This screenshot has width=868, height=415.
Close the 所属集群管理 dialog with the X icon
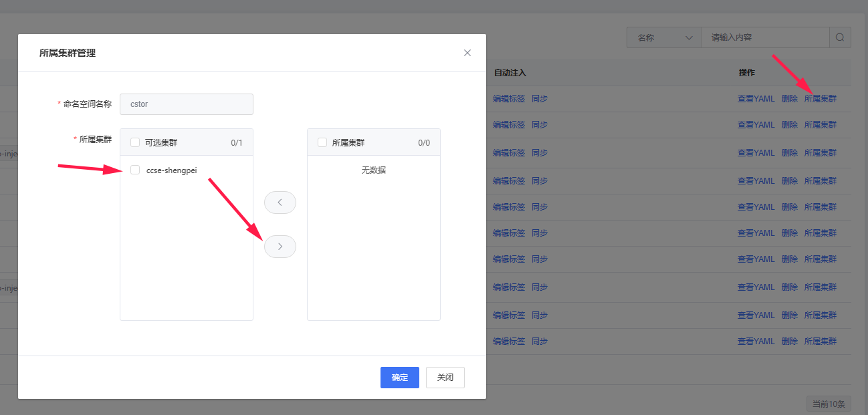coord(467,53)
